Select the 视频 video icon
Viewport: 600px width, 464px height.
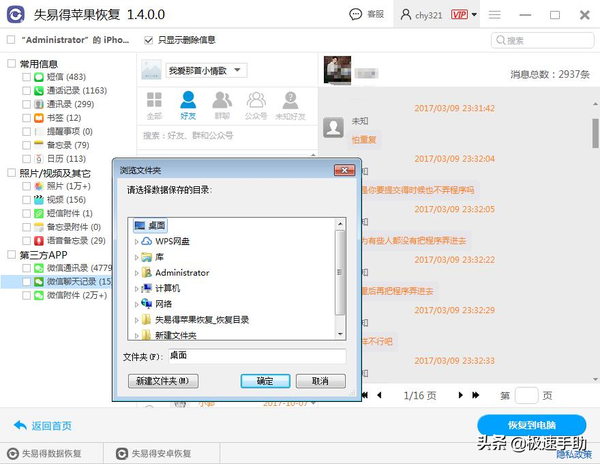pyautogui.click(x=39, y=200)
